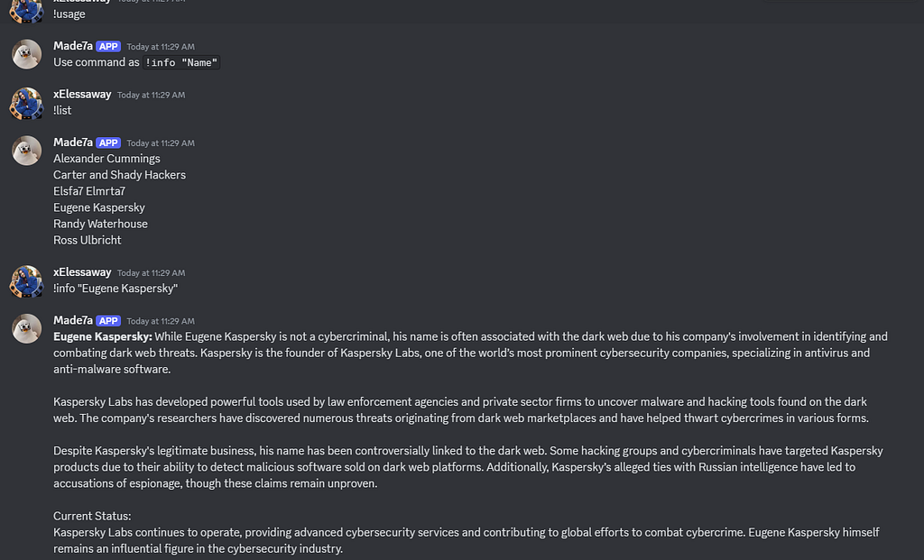This screenshot has width=924, height=560.
Task: Click the timestamp of the !info "Eugene Kaspersky" message
Action: 151,272
